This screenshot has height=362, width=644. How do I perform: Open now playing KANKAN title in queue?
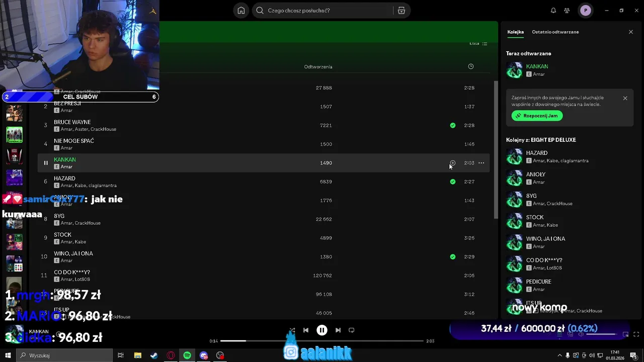click(537, 66)
